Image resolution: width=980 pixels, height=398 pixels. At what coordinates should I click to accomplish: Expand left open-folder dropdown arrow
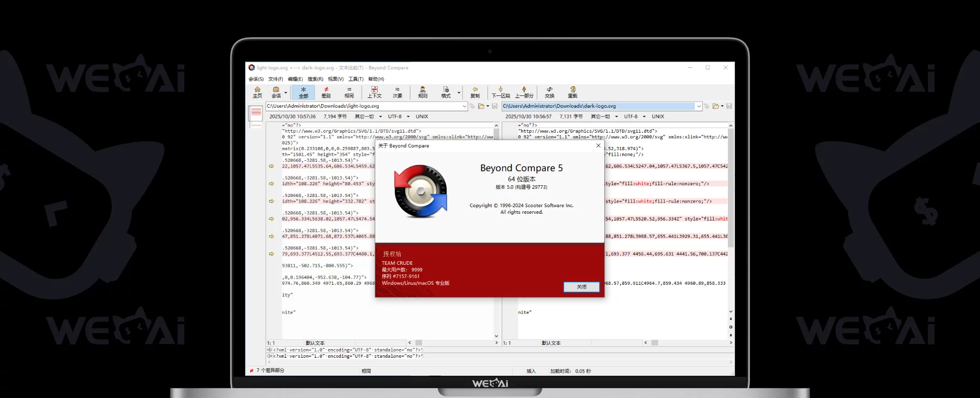(488, 106)
